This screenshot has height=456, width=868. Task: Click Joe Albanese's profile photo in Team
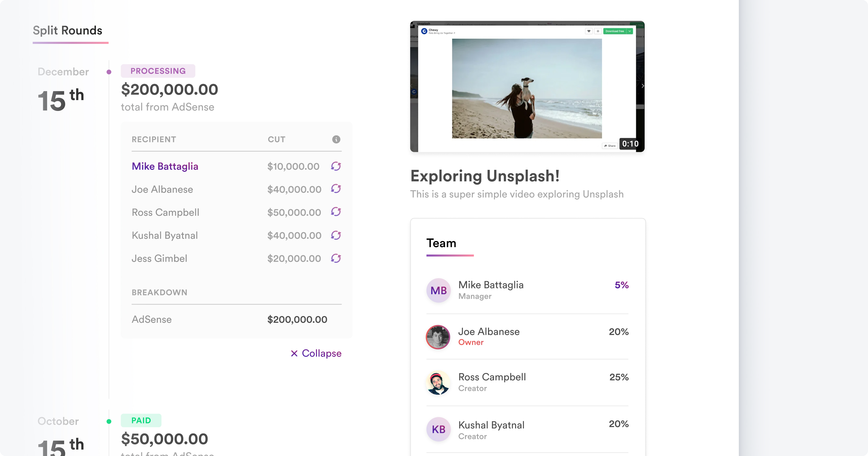pos(438,337)
